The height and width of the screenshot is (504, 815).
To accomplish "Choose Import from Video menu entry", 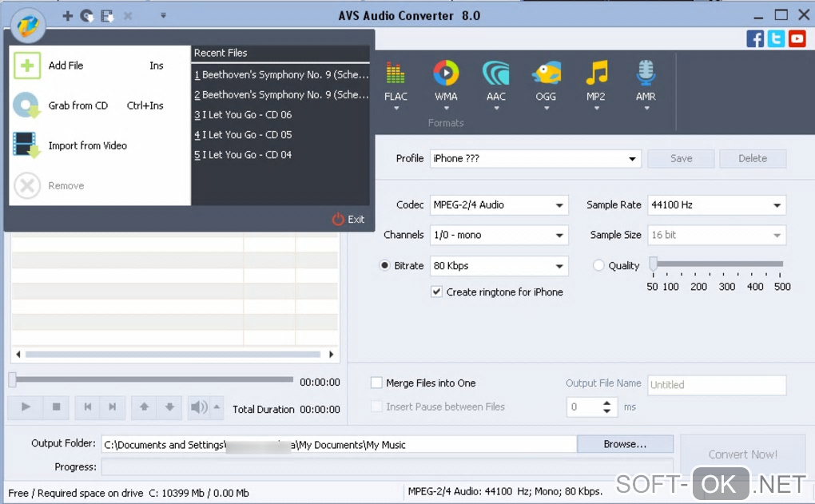I will [100, 145].
